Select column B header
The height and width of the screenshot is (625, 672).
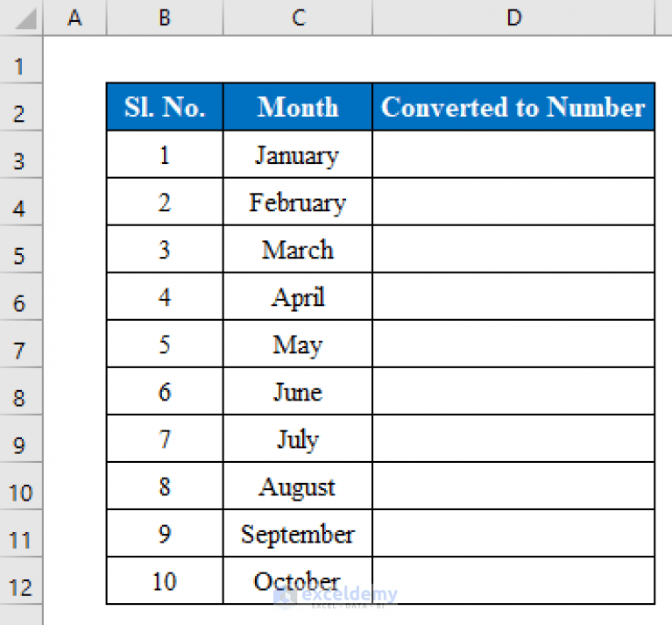coord(165,18)
